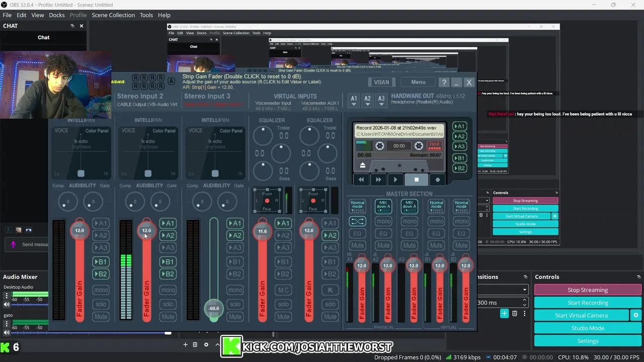Open OBS Settings from the Controls panel

(588, 341)
